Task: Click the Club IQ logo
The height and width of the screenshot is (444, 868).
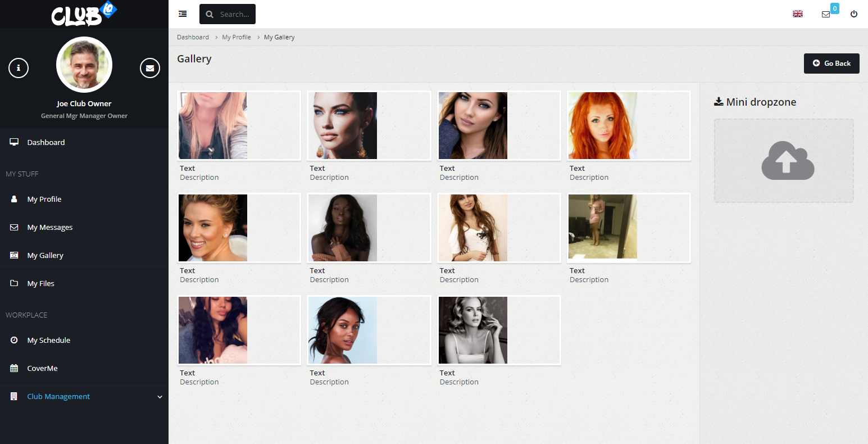Action: coord(84,14)
